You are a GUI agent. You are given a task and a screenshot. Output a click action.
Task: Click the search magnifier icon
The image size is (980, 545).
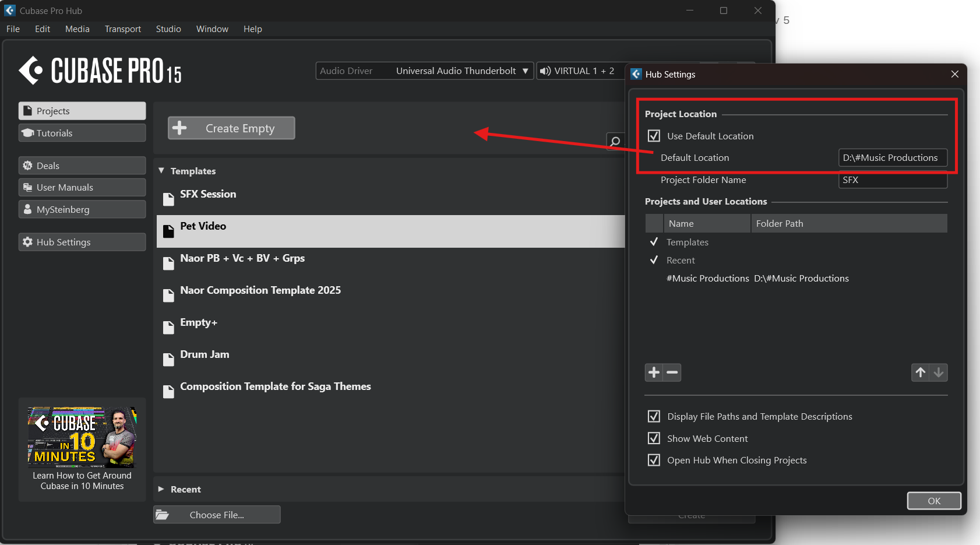coord(615,141)
